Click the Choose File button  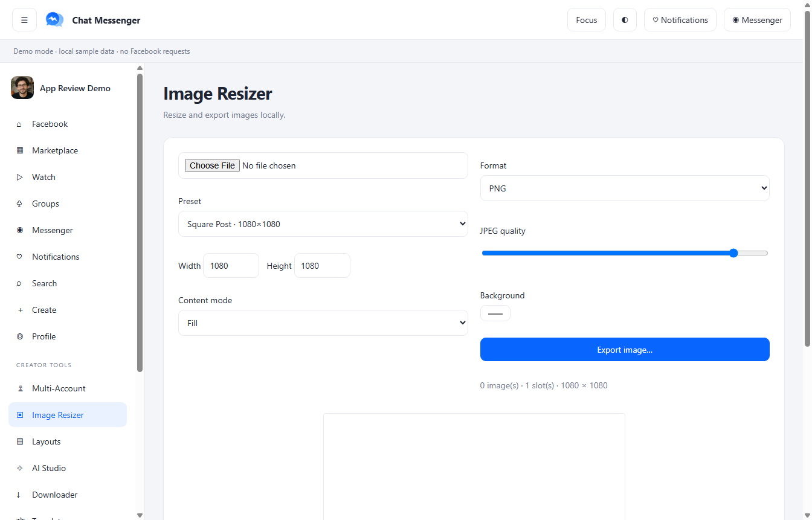pyautogui.click(x=212, y=165)
